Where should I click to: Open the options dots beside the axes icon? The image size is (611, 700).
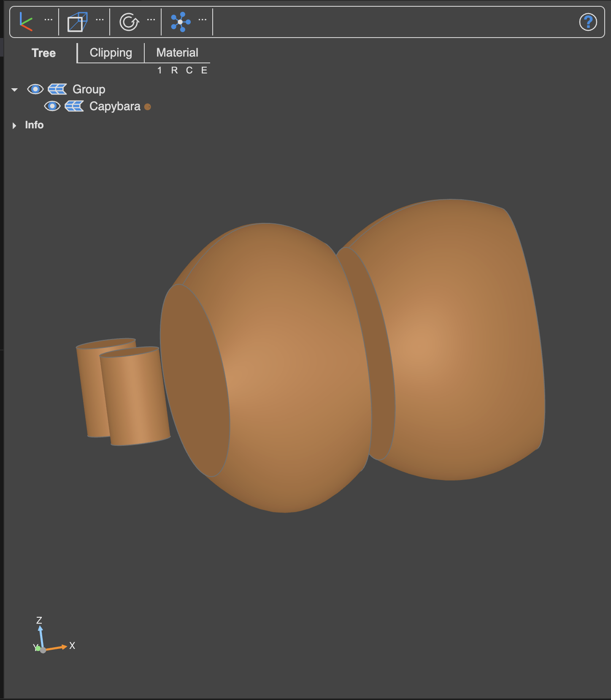click(x=49, y=19)
